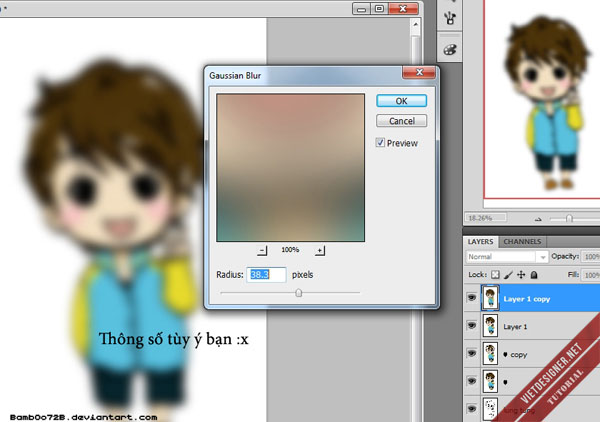Switch to the CHANNELS tab

(522, 242)
